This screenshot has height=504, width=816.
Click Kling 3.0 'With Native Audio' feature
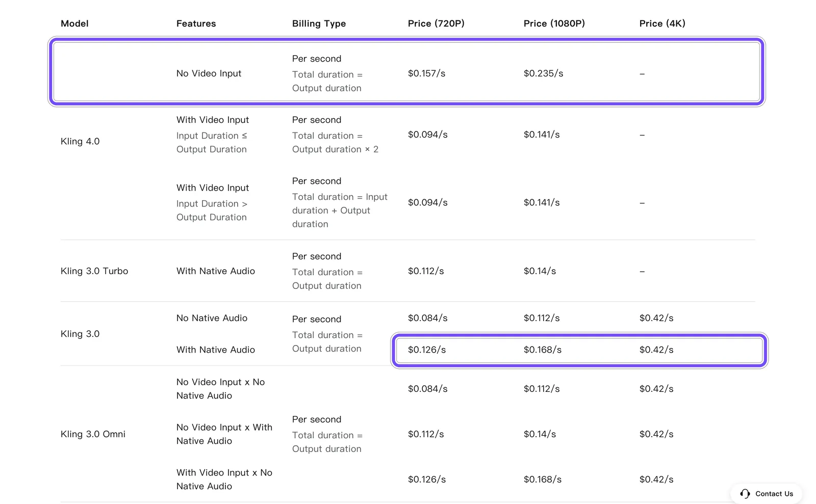[x=216, y=350]
